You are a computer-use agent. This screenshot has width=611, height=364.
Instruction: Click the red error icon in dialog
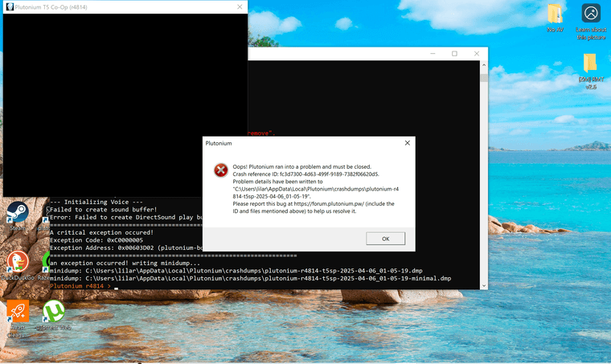click(221, 170)
